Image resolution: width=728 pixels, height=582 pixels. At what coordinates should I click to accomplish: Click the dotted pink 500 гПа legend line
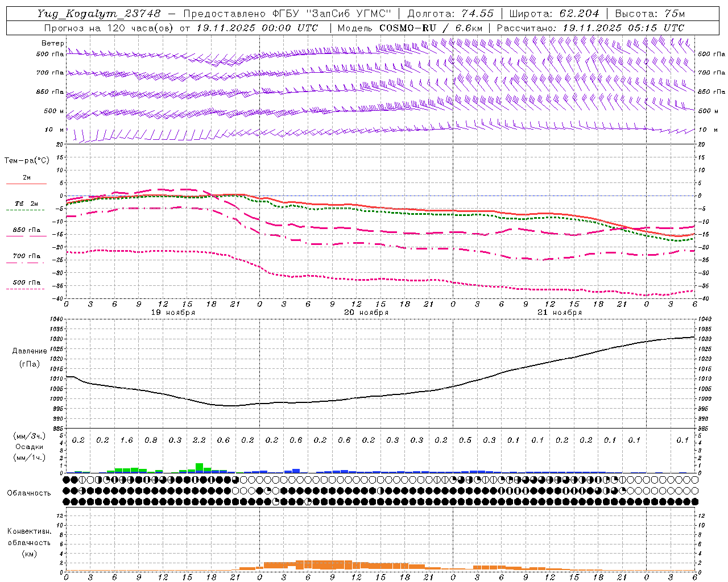coord(26,289)
